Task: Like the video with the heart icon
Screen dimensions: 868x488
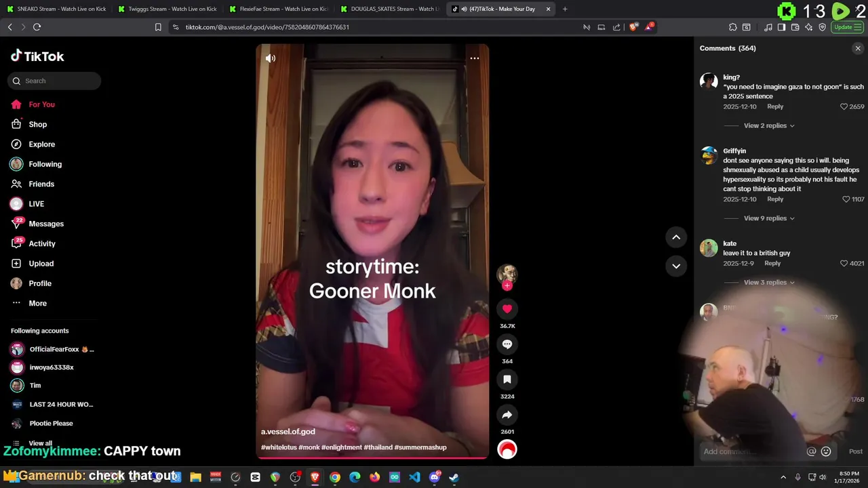Action: click(x=507, y=309)
